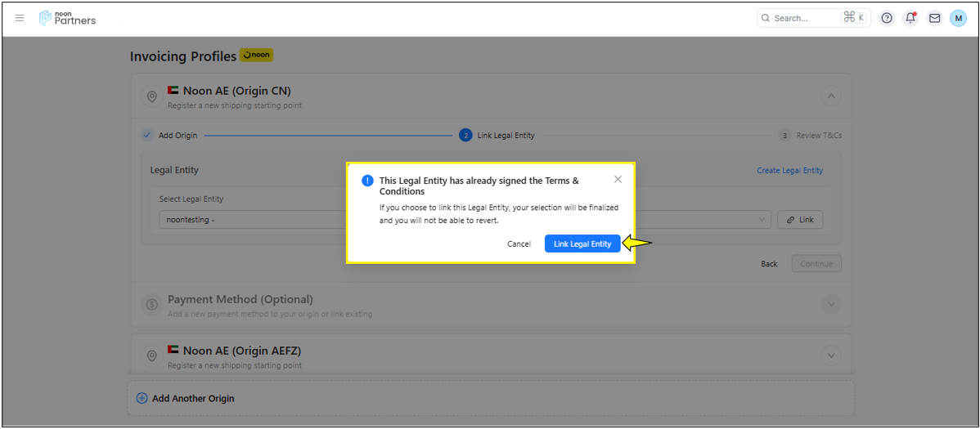Image resolution: width=980 pixels, height=429 pixels.
Task: Confirm with Link Legal Entity button
Action: [582, 244]
